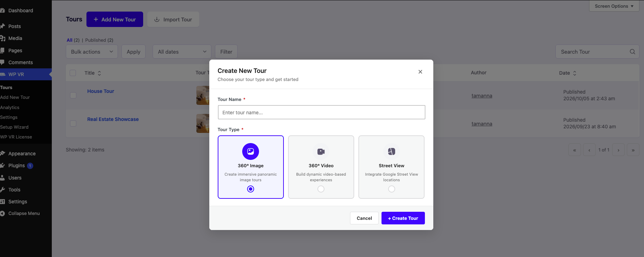Click the Users icon in sidebar
644x257 pixels.
click(2, 178)
